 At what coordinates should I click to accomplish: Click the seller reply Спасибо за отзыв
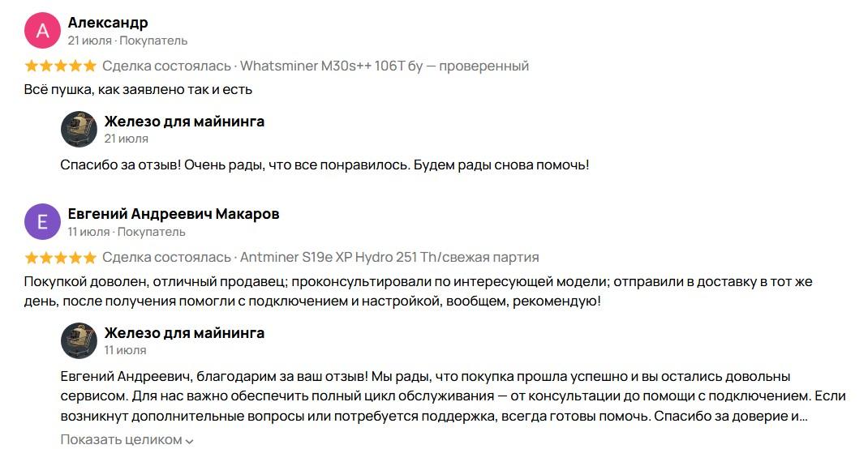pos(324,165)
